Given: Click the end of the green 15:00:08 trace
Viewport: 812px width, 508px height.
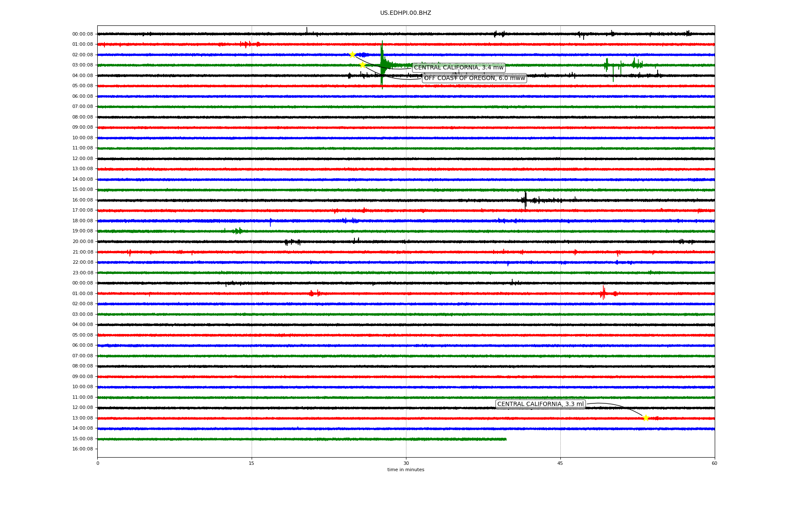Looking at the screenshot, I should pos(505,439).
